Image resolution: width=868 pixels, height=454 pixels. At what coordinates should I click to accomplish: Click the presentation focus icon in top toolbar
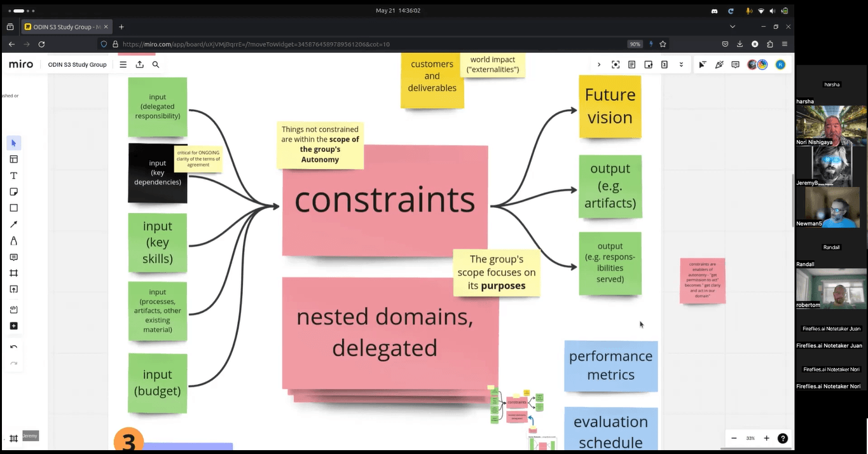point(615,64)
